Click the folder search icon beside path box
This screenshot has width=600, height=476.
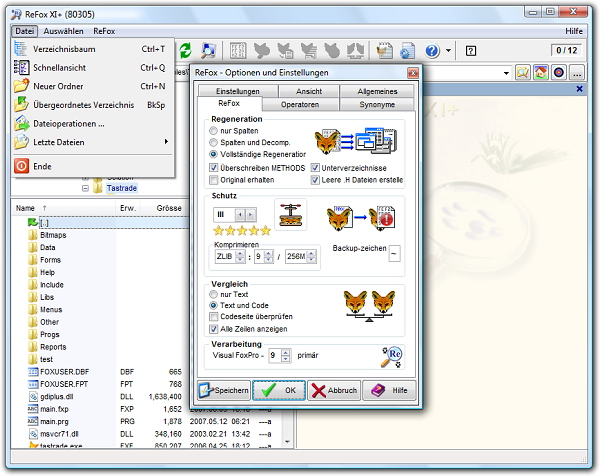click(523, 72)
